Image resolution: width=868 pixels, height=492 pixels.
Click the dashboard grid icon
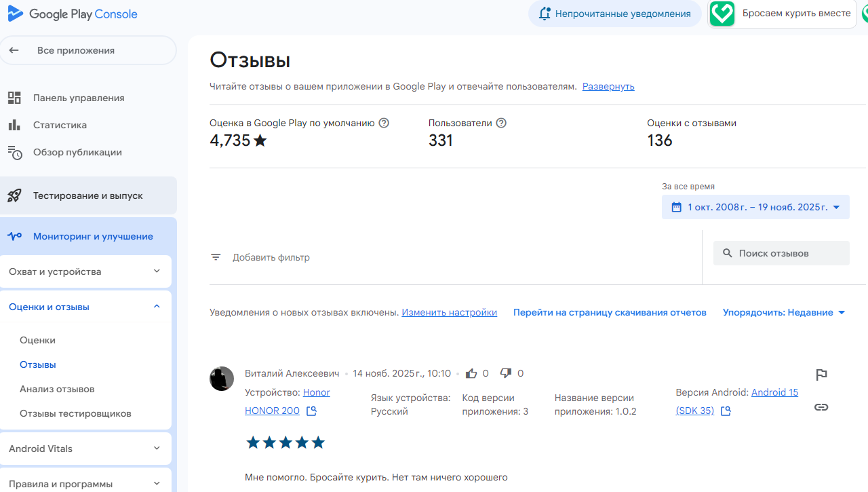14,98
